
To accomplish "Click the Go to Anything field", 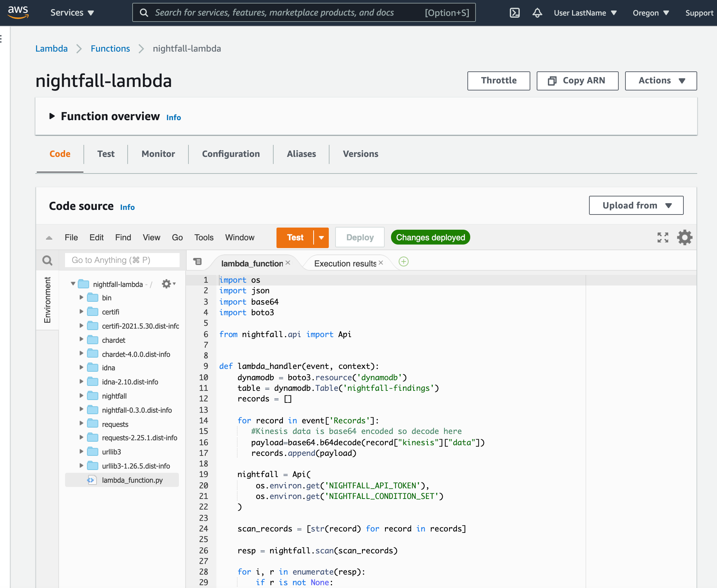I will tap(122, 260).
